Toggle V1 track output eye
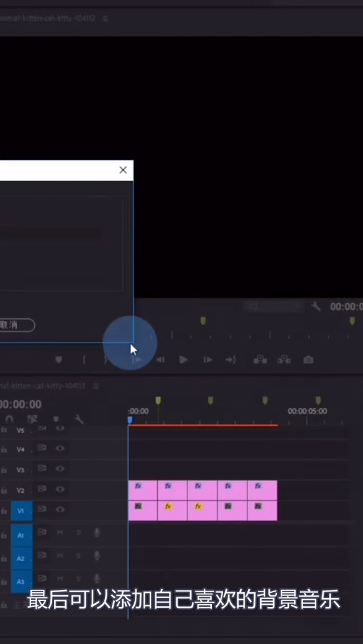The width and height of the screenshot is (363, 644). [61, 510]
